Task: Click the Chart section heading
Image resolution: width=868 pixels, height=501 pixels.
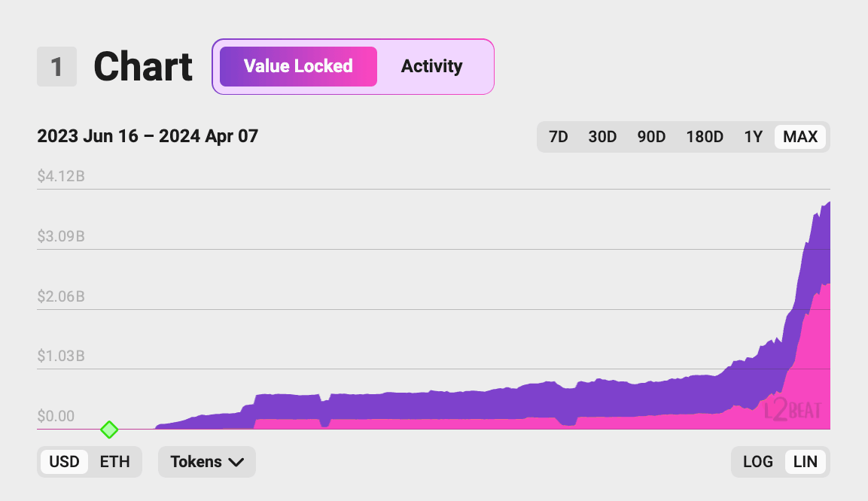Action: click(143, 67)
